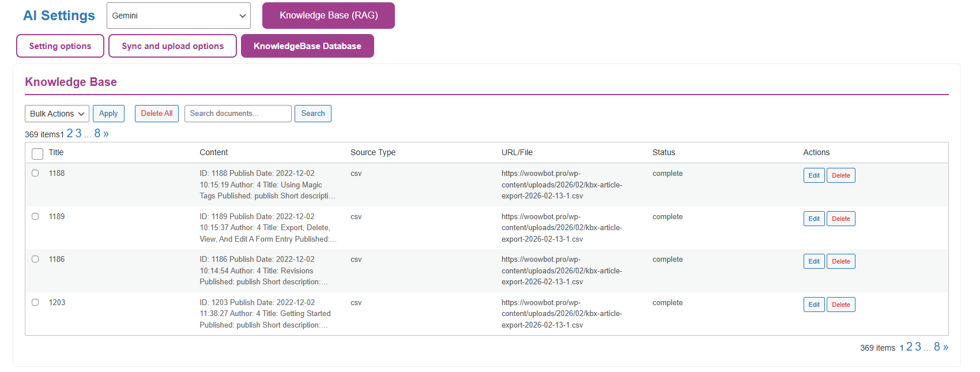Focus the Search documents input field
The height and width of the screenshot is (372, 980).
[x=238, y=114]
